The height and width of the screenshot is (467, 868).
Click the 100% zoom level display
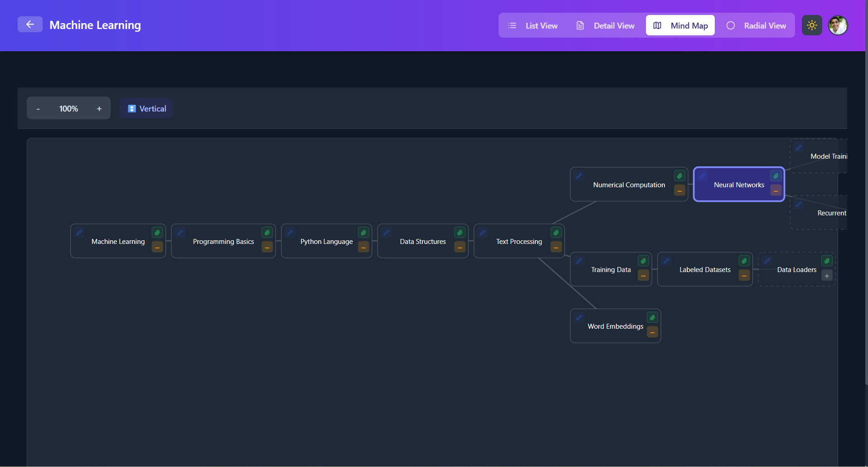tap(68, 108)
